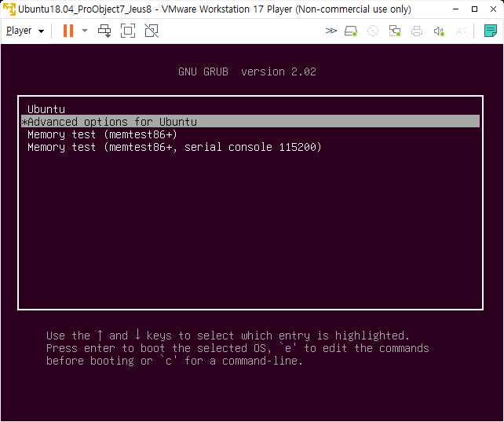
Task: Toggle Unity mode icon
Action: point(152,31)
